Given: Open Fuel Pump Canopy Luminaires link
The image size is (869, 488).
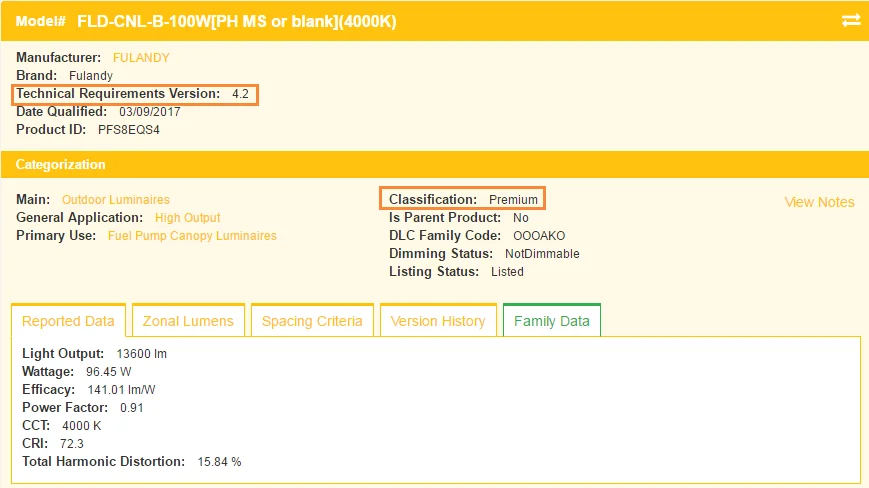Looking at the screenshot, I should coord(192,236).
